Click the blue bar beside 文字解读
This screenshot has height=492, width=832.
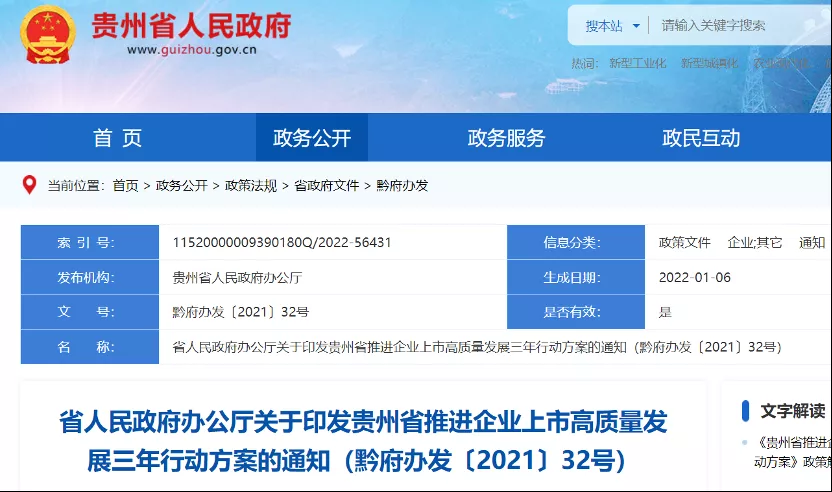745,411
